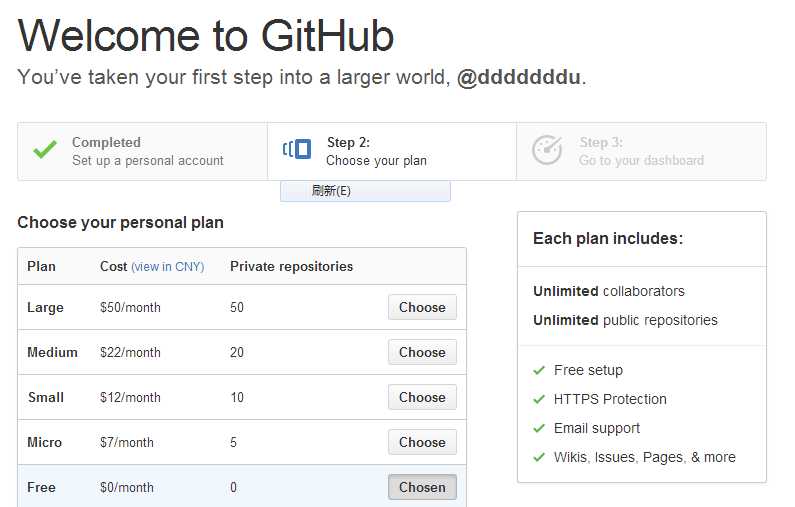Click the Free setup checkmark icon
The width and height of the screenshot is (795, 507).
tap(539, 370)
